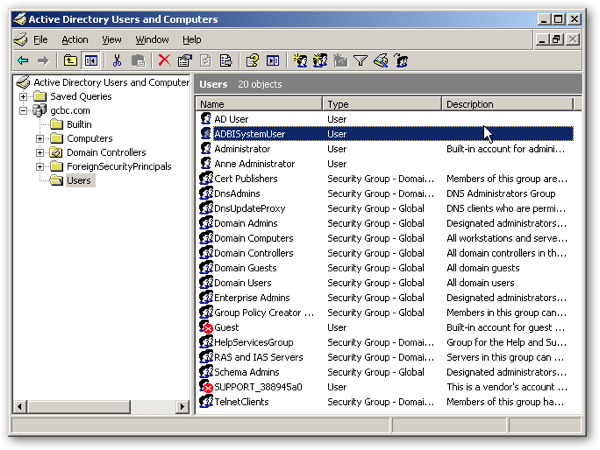The height and width of the screenshot is (450, 600).
Task: Click the AD User account icon
Action: [x=206, y=119]
